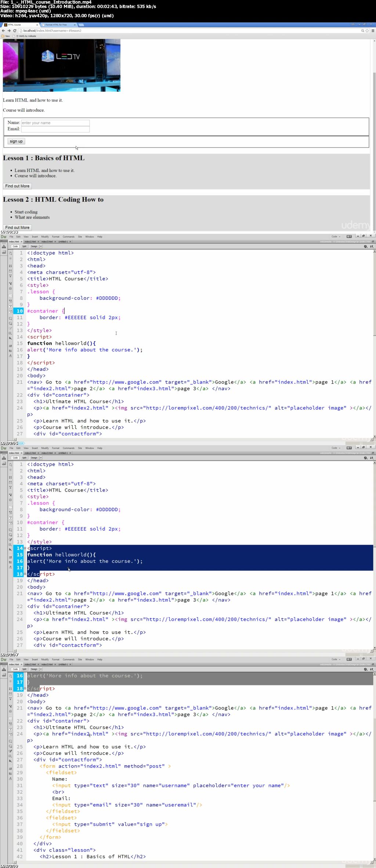Screen dimensions: 376x868
Task: Open Code workspace switcher in third Dreamweaver frame
Action: point(336,660)
